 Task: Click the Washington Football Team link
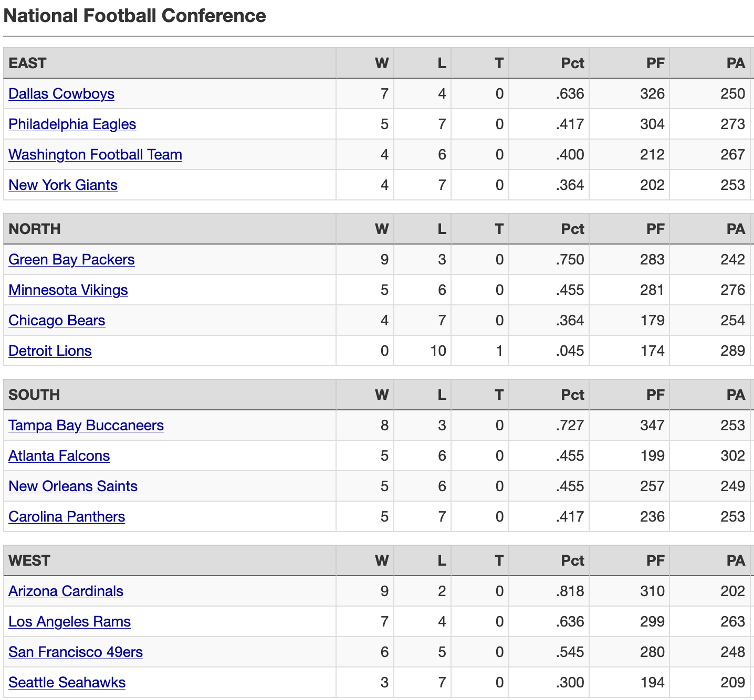(x=96, y=155)
